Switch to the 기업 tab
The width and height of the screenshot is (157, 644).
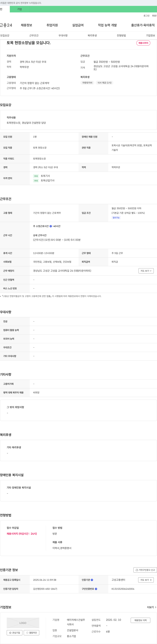(x=19, y=9)
